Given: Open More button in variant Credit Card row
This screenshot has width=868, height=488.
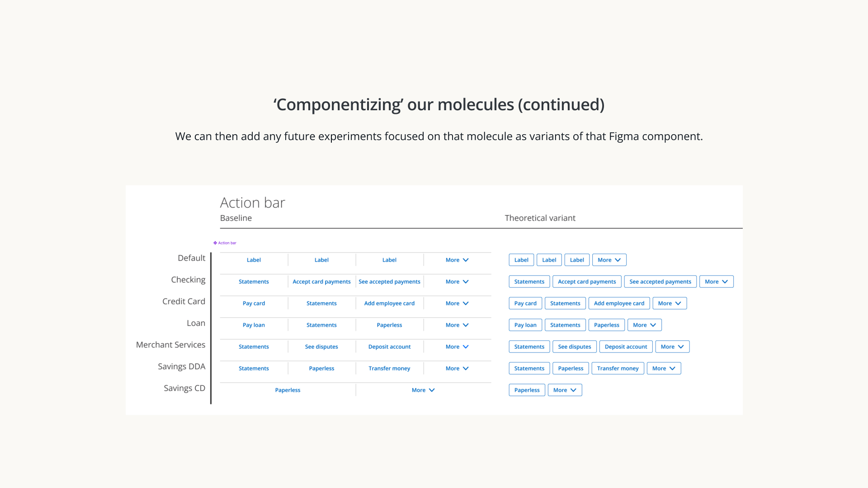Looking at the screenshot, I should tap(669, 303).
